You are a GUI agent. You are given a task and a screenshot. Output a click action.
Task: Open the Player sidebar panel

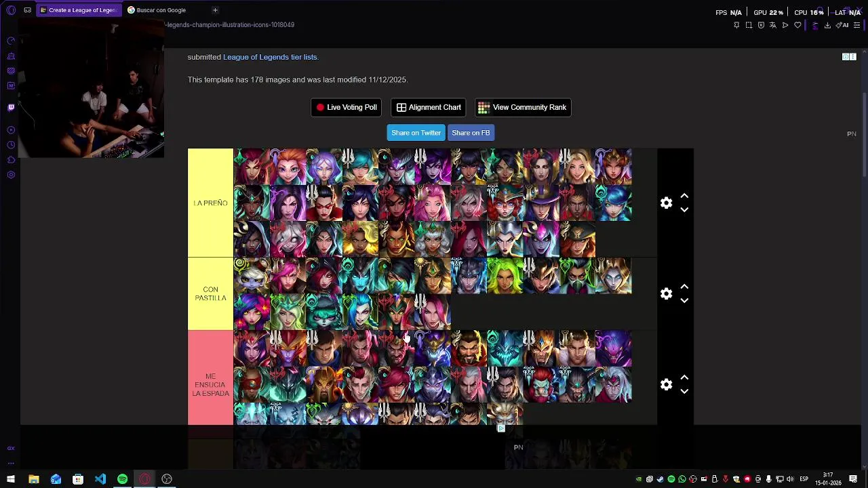point(11,130)
